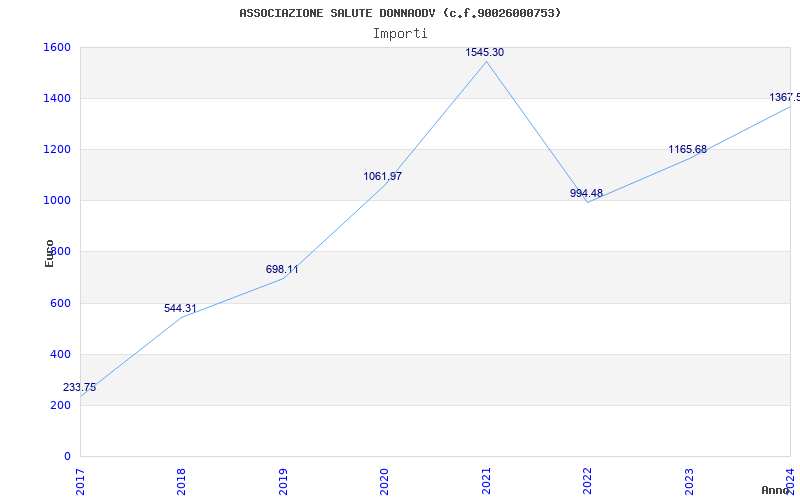
Task: Select the 1061.97 data label
Action: (x=383, y=177)
